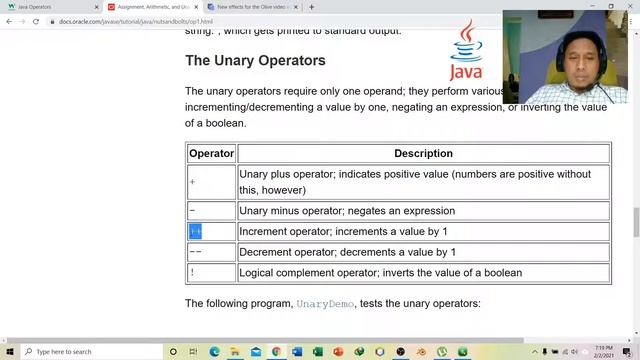Image resolution: width=640 pixels, height=360 pixels.
Task: Click 'Unary minus operator; negates an expression'
Action: (347, 211)
